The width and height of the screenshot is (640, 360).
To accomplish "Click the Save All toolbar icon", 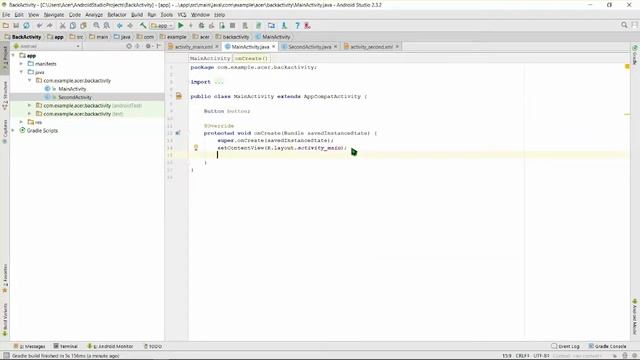I will click(x=16, y=26).
